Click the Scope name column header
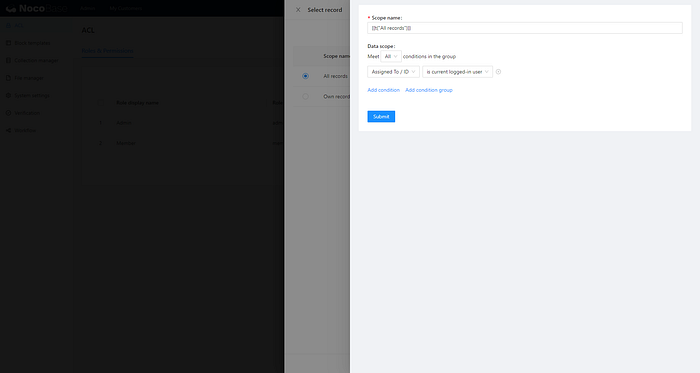The height and width of the screenshot is (373, 700). [x=337, y=56]
